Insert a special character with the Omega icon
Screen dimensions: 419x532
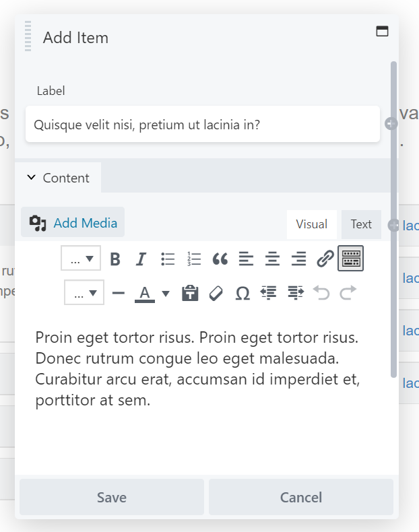coord(243,293)
